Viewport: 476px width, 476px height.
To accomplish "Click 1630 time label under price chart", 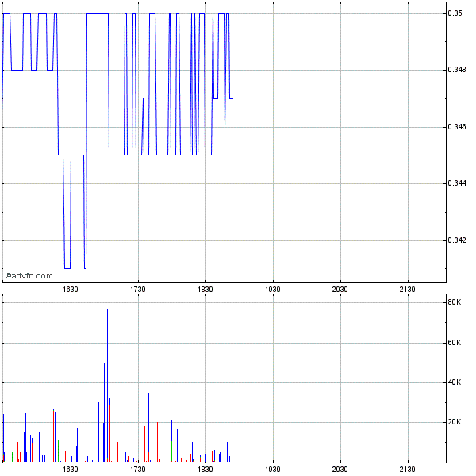I will [x=71, y=290].
